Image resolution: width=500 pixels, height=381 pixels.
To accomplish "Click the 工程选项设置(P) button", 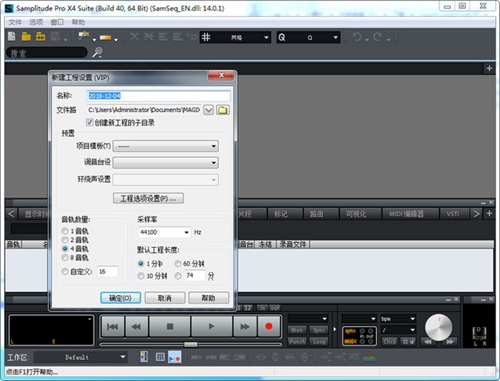I will pos(148,198).
